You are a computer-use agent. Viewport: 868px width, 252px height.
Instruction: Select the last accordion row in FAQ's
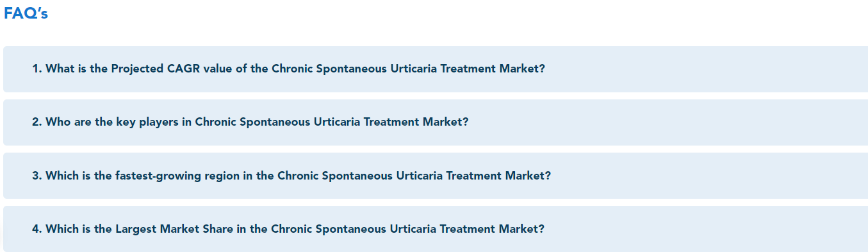436,228
